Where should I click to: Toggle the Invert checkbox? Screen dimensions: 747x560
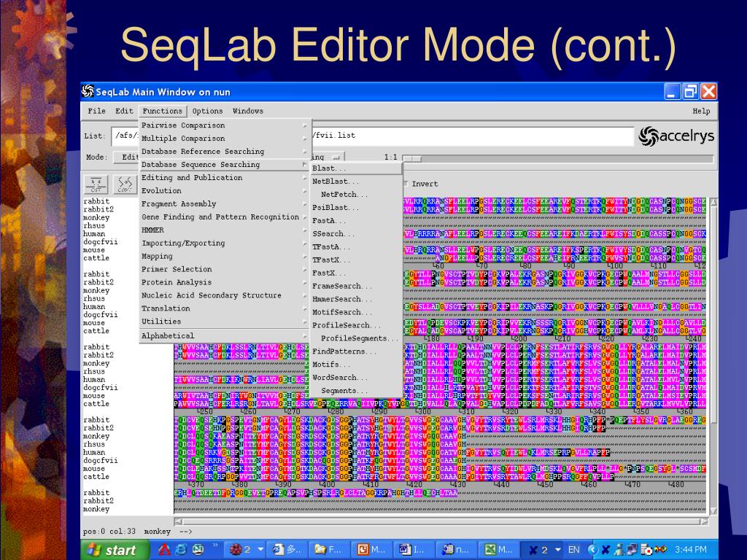406,184
